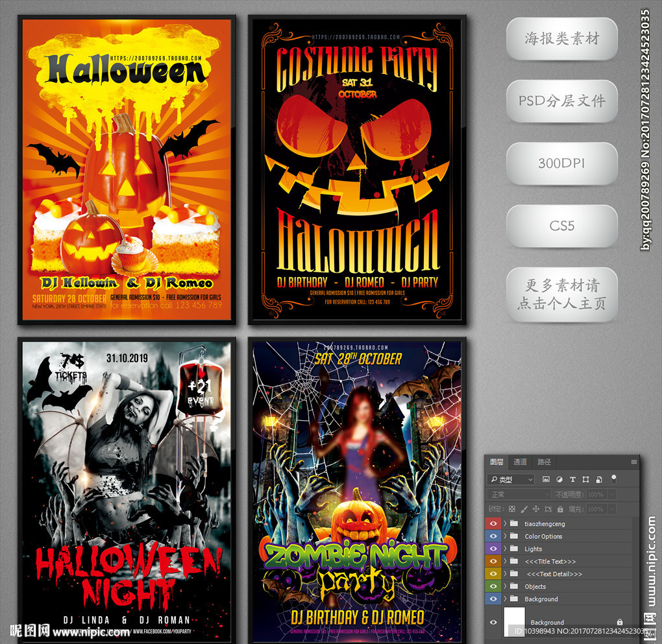Click the folder icon of tiaozhengceng group
The image size is (662, 644).
[514, 523]
